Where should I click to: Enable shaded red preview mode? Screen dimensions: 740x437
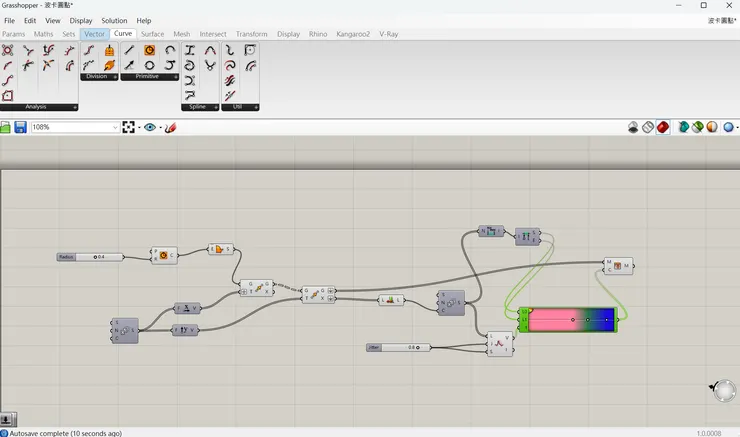(x=664, y=128)
